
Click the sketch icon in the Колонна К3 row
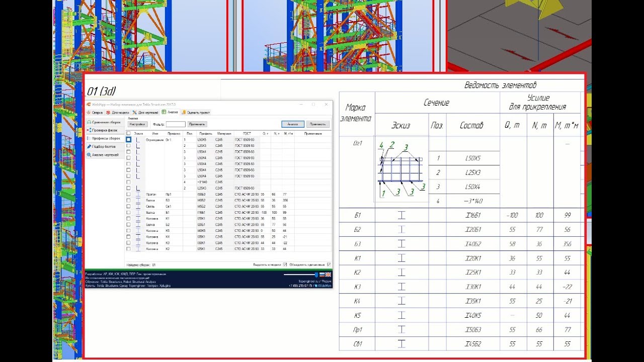138,242
